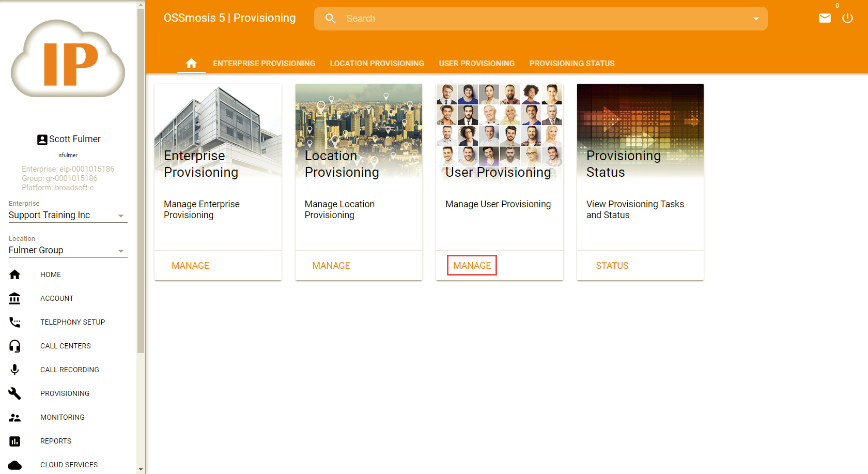Click Status button on Provisioning Status card
The image size is (868, 474).
click(612, 266)
